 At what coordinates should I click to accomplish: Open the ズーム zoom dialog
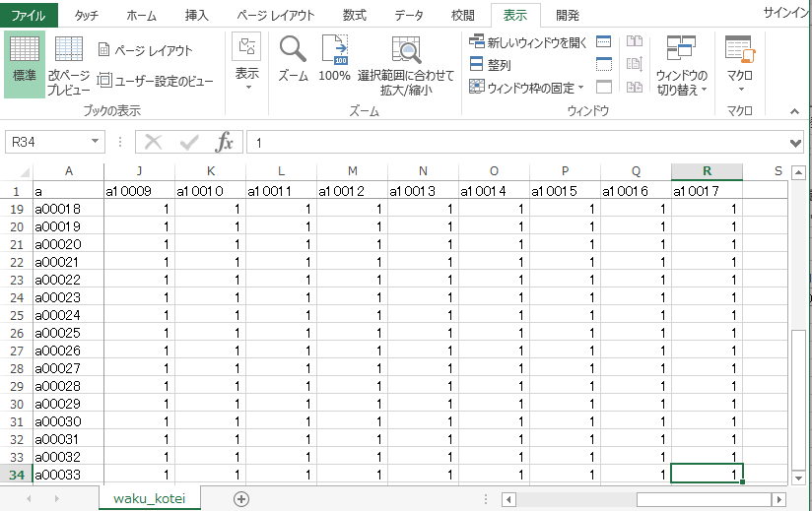(293, 59)
